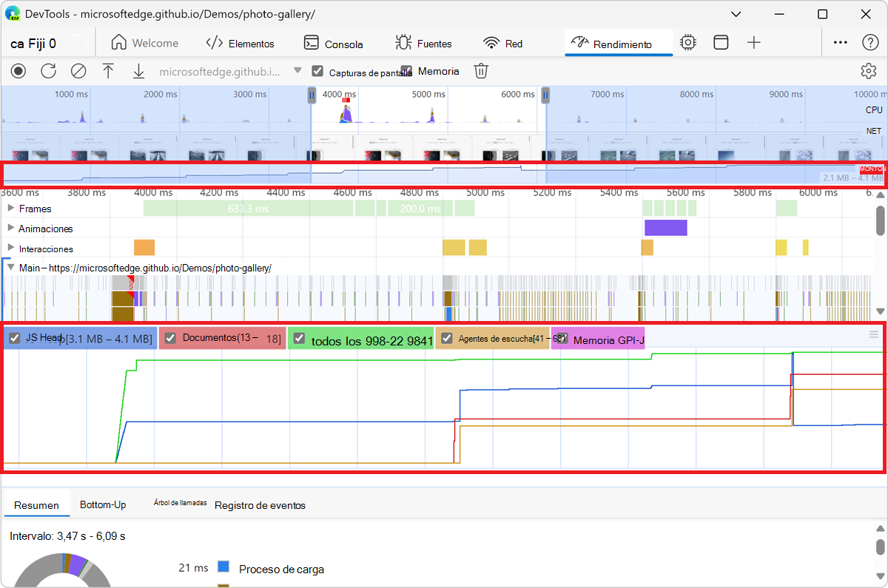Start recording with the Record button
The height and width of the screenshot is (588, 888).
18,71
